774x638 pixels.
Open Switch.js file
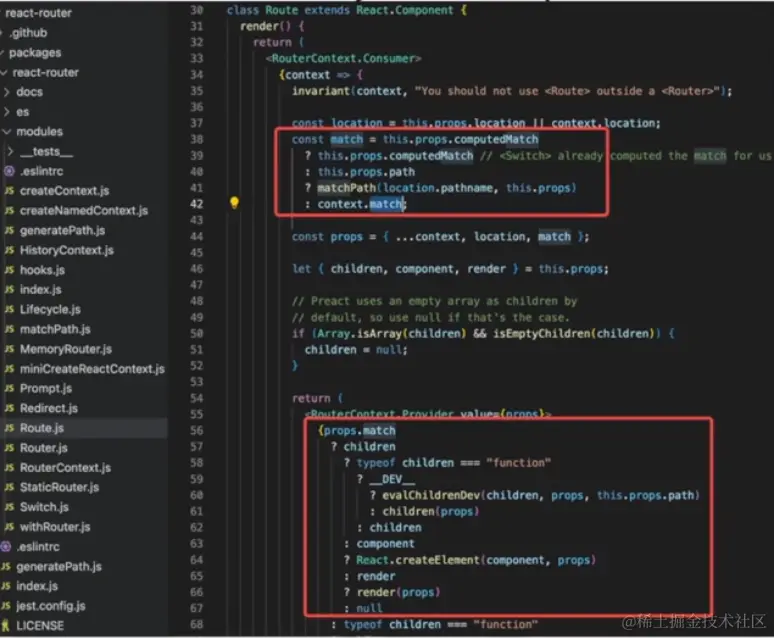coord(44,507)
